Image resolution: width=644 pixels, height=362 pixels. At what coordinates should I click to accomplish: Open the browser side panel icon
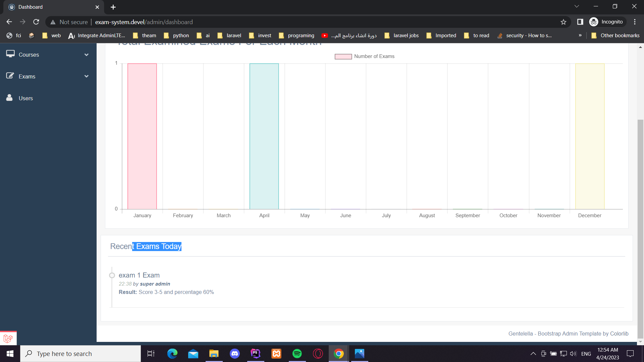[580, 22]
